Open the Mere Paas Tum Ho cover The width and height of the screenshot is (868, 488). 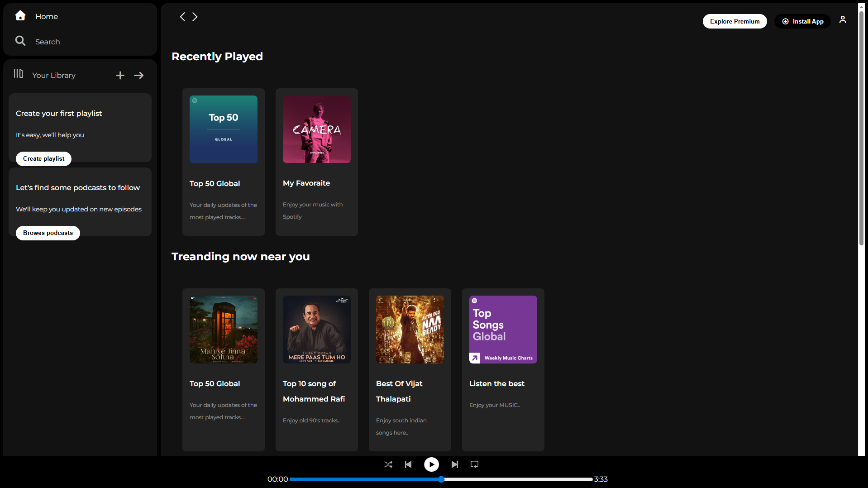[x=317, y=330]
